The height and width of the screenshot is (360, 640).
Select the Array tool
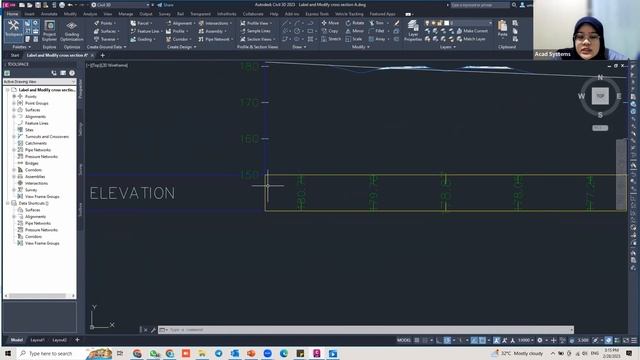[377, 39]
